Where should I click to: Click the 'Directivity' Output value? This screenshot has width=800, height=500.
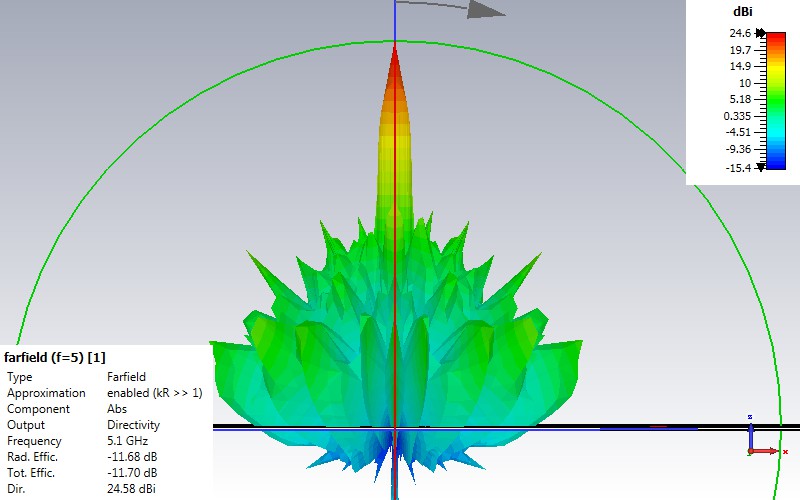[133, 425]
